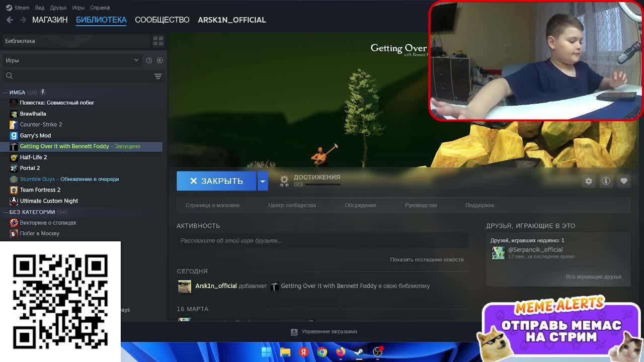The width and height of the screenshot is (644, 362).
Task: Open the Друзья menu
Action: point(58,8)
